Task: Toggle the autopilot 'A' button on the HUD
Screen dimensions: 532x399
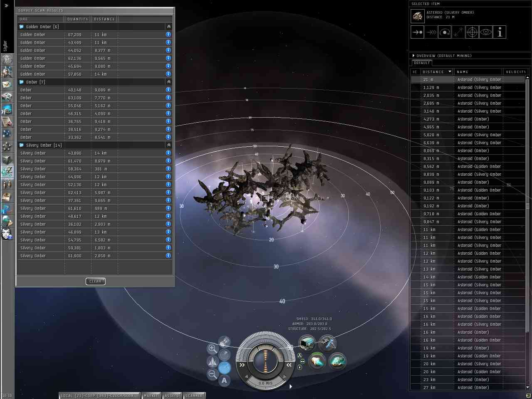Action: pyautogui.click(x=224, y=380)
